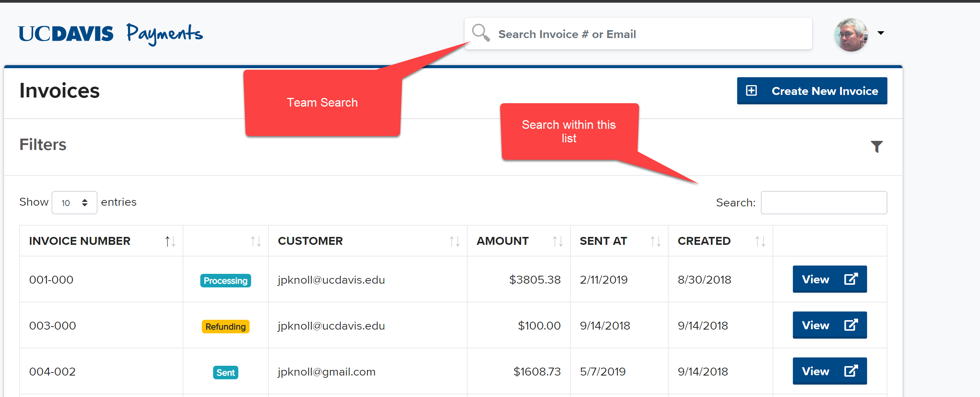Sort by Amount column arrows
This screenshot has height=397, width=980.
coord(557,241)
